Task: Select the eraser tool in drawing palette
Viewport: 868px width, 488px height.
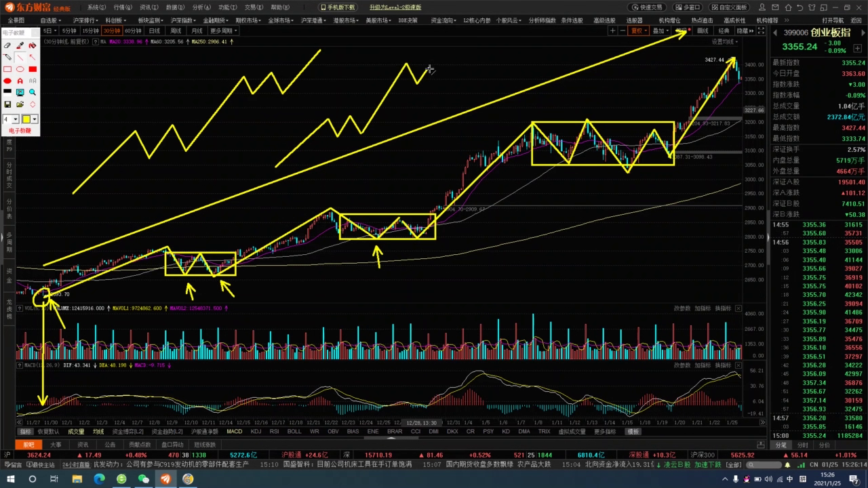Action: coord(7,45)
